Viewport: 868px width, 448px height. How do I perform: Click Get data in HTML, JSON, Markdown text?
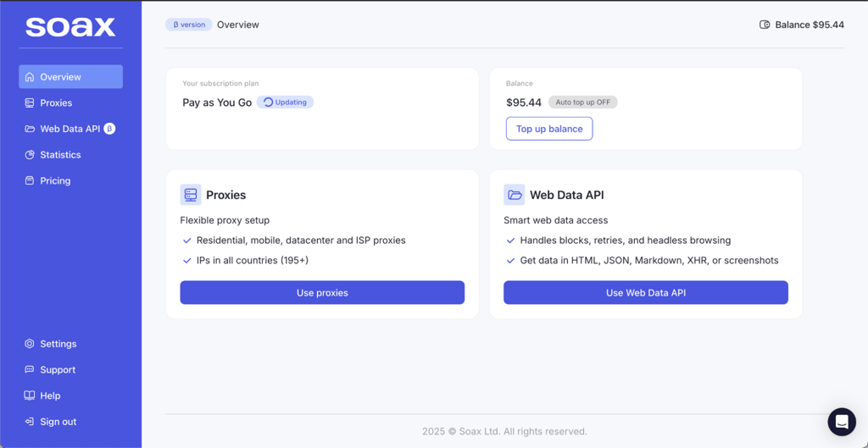[x=649, y=261]
